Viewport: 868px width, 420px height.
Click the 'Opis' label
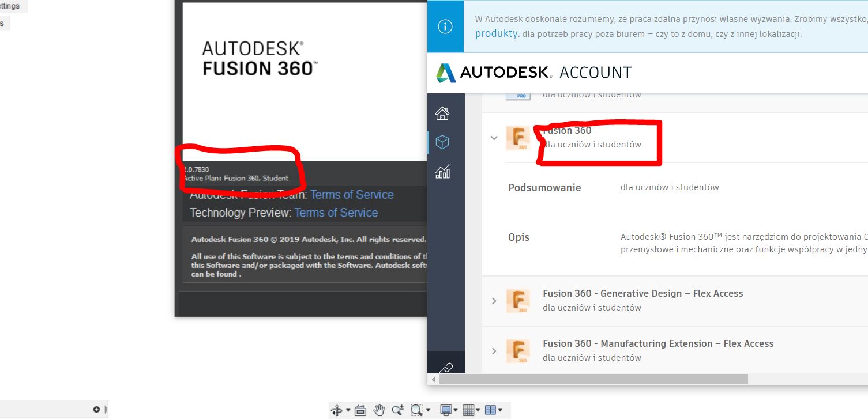(x=518, y=237)
